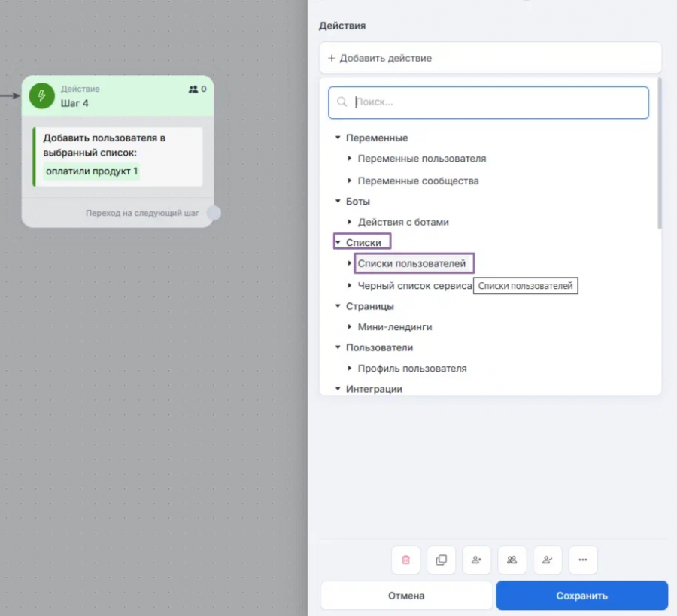677x616 pixels.
Task: Click the Сохранить button
Action: (x=581, y=596)
